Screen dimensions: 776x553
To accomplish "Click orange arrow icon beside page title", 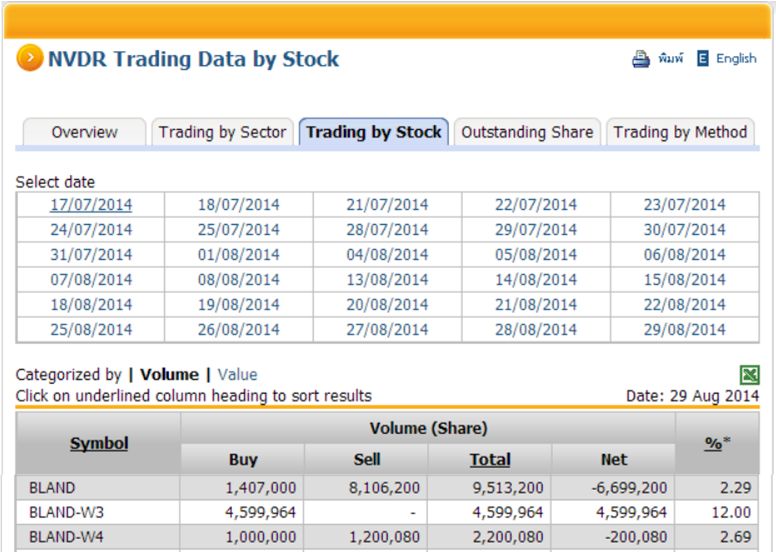I will (x=29, y=59).
